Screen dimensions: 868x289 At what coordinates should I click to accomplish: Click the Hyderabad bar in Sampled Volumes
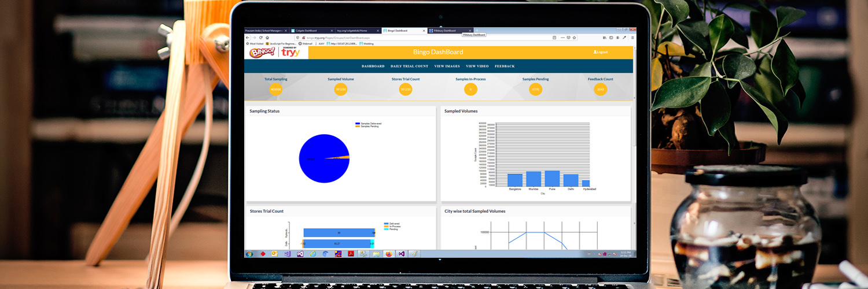[x=586, y=183]
